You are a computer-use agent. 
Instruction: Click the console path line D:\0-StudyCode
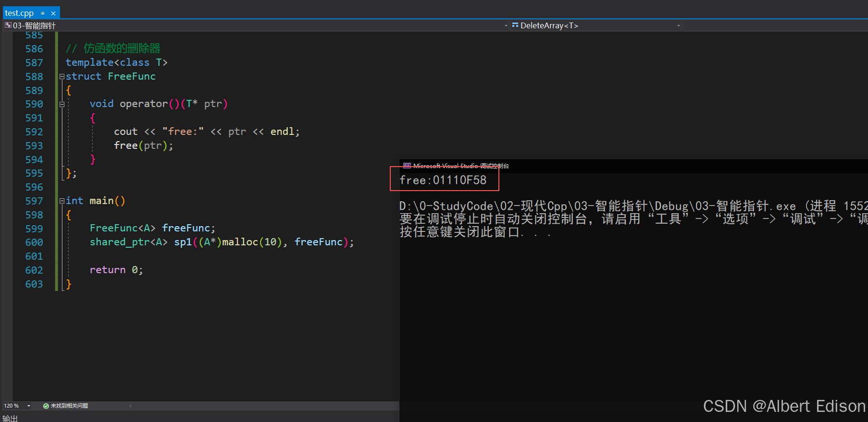633,206
